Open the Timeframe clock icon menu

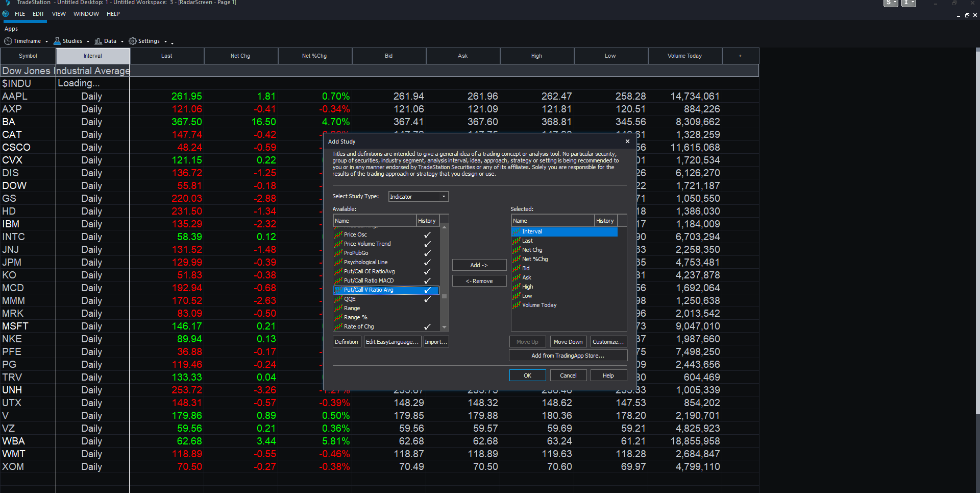click(8, 41)
